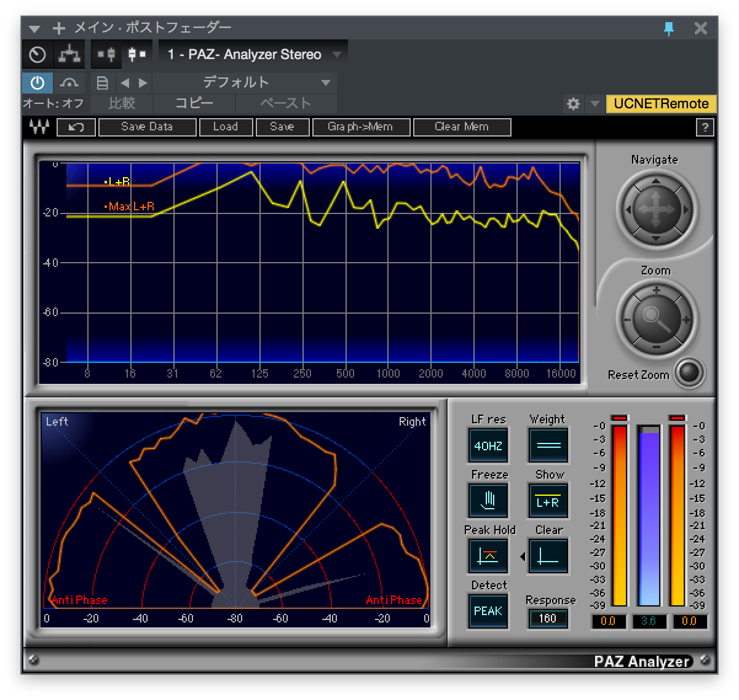Image resolution: width=739 pixels, height=700 pixels.
Task: Click the Response value field 160
Action: point(548,619)
